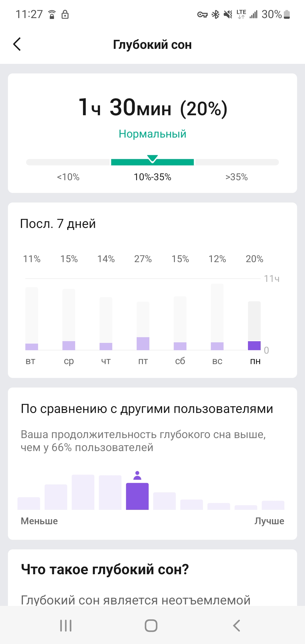Tap the user marker above the purple bar
The image size is (305, 644).
tap(137, 476)
